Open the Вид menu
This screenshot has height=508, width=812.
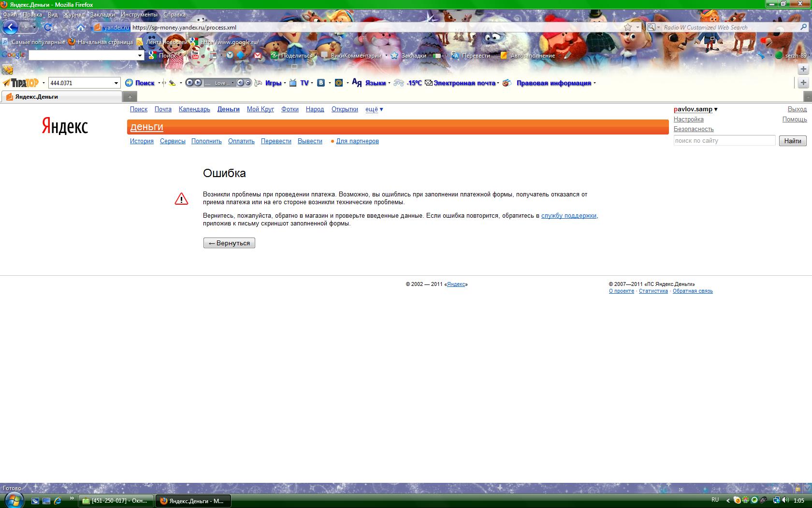[x=53, y=15]
